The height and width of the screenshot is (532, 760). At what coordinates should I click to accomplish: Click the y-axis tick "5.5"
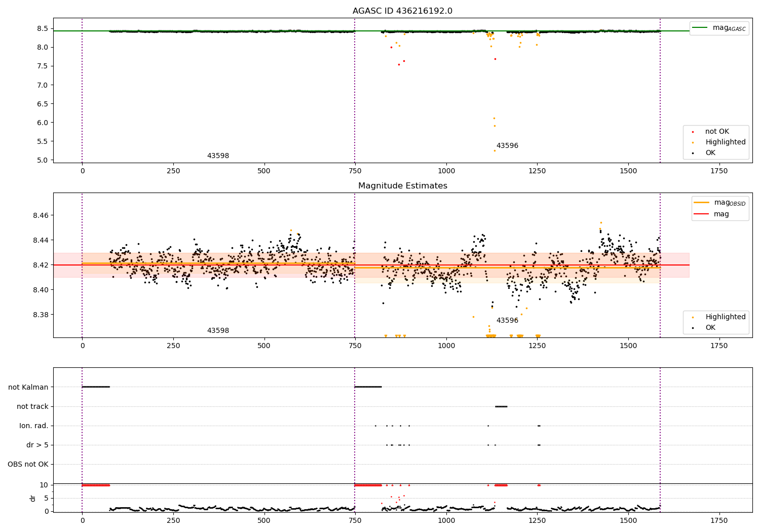click(43, 141)
